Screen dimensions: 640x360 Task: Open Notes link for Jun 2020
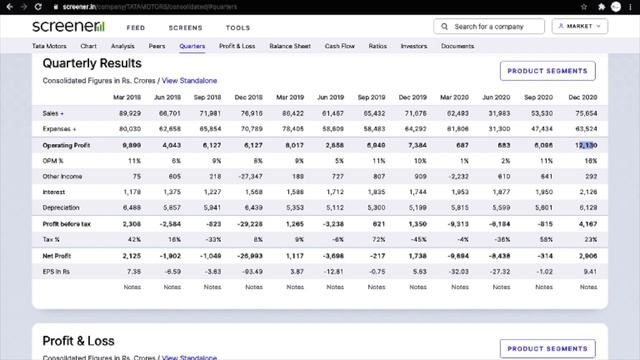[x=501, y=287]
